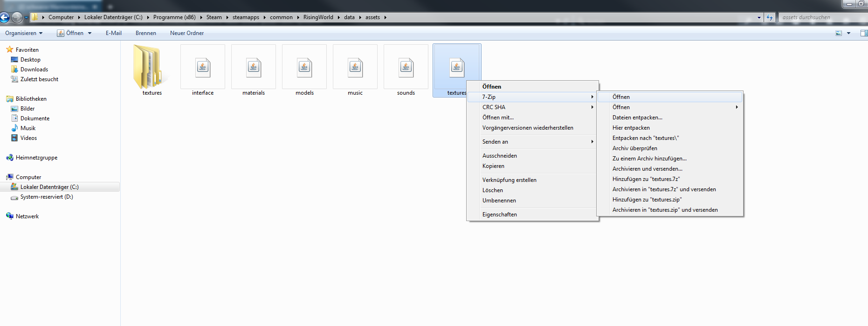The height and width of the screenshot is (326, 868).
Task: Toggle the preview pane icon
Action: [x=863, y=33]
